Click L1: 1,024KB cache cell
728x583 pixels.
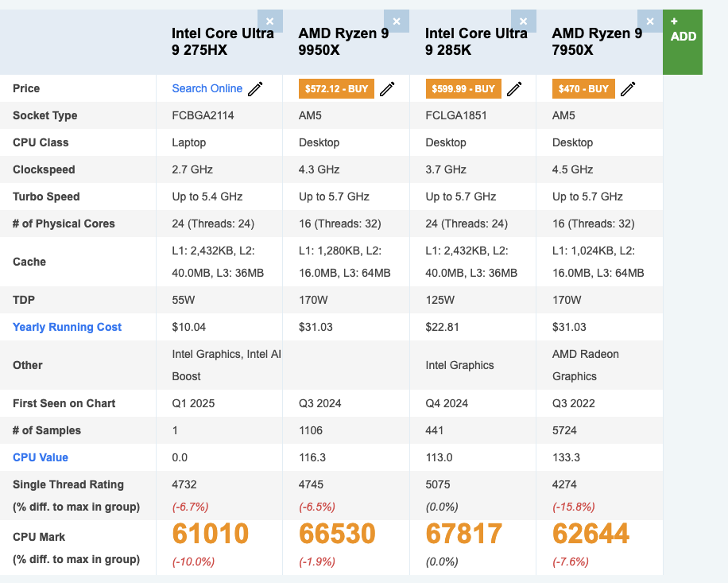coord(598,262)
